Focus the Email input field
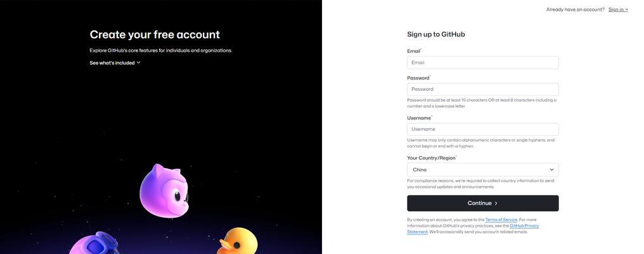Image resolution: width=644 pixels, height=254 pixels. point(482,63)
